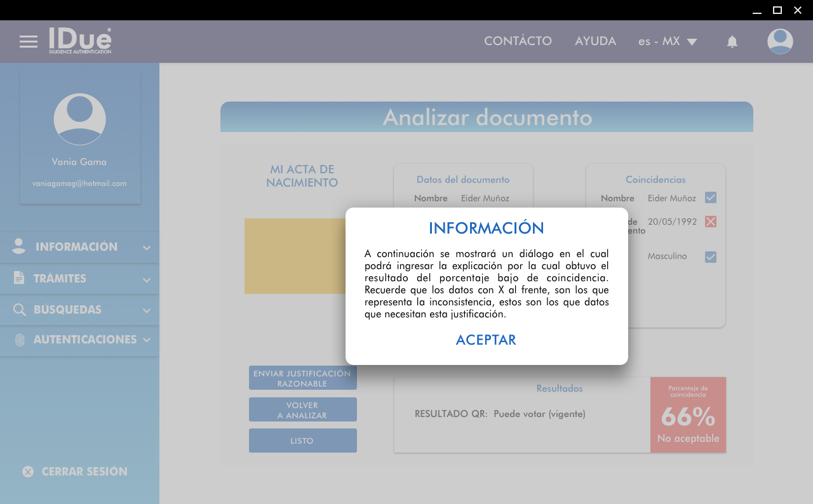Viewport: 813px width, 504px height.
Task: Open the hamburger menu icon
Action: coord(29,42)
